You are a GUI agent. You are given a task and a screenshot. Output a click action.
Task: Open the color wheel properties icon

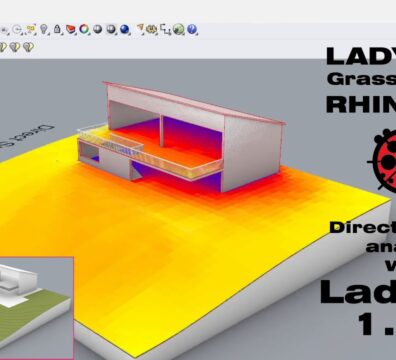tap(84, 29)
